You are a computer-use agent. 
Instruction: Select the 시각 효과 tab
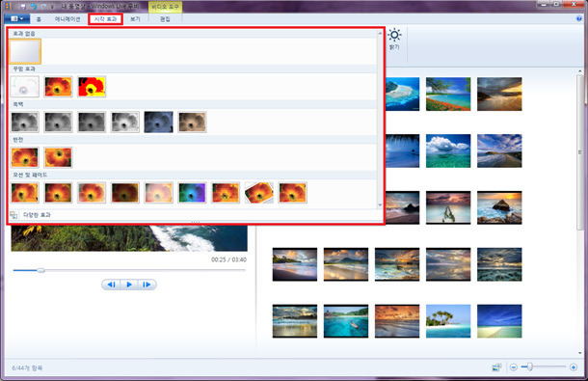[x=105, y=18]
